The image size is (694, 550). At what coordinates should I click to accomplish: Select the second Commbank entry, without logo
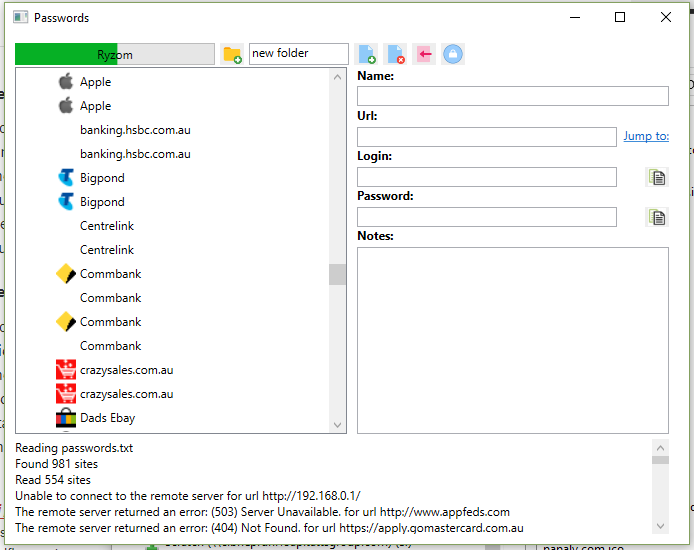click(110, 298)
